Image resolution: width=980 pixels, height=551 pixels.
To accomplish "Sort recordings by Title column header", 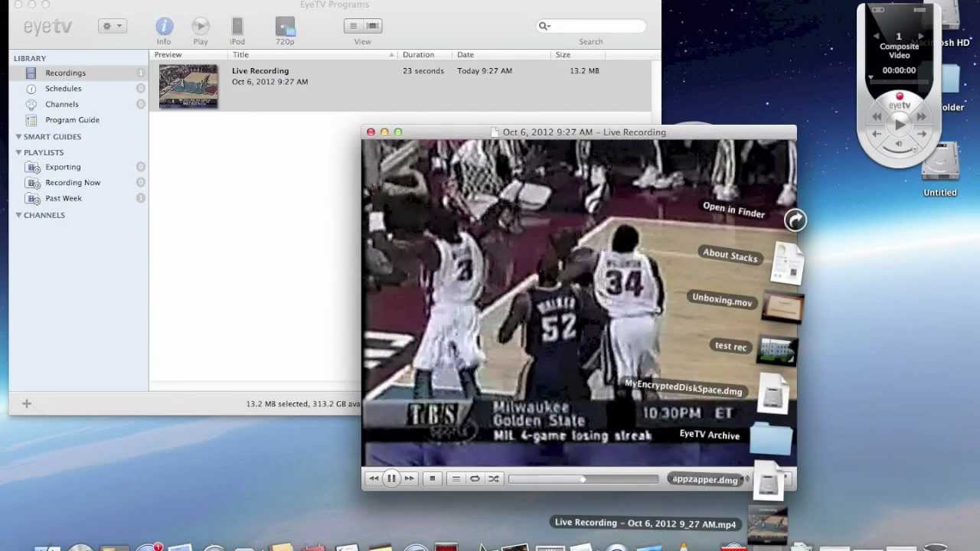I will click(x=312, y=55).
